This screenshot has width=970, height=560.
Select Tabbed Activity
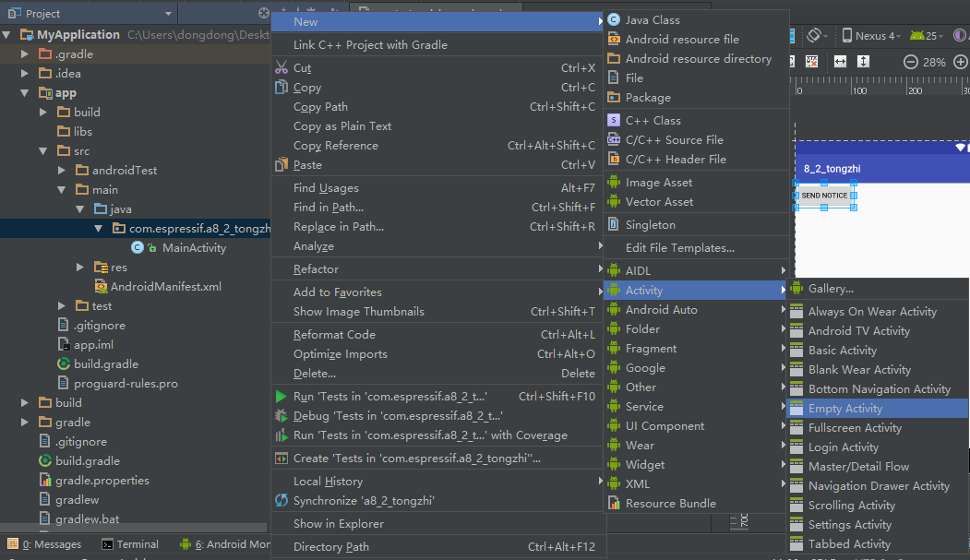[x=878, y=544]
